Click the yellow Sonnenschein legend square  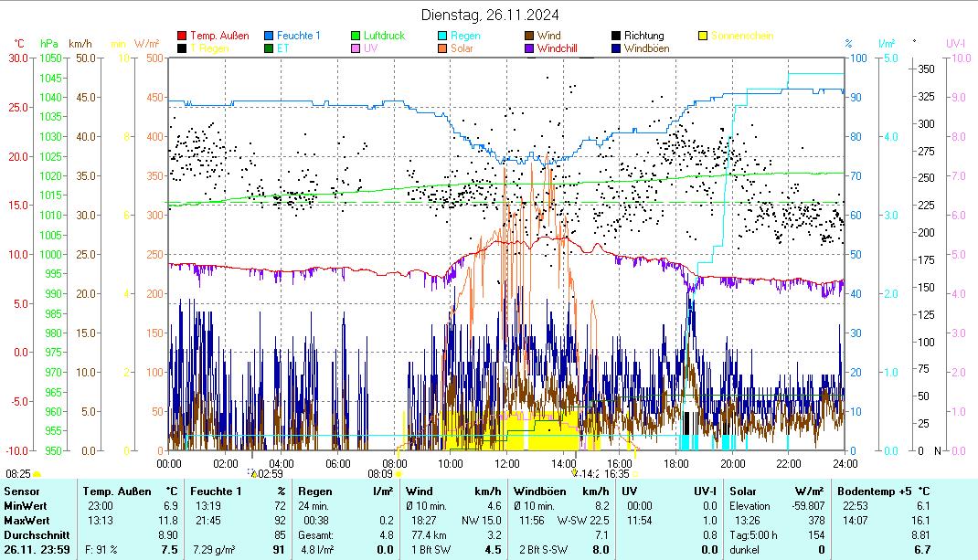click(x=703, y=37)
